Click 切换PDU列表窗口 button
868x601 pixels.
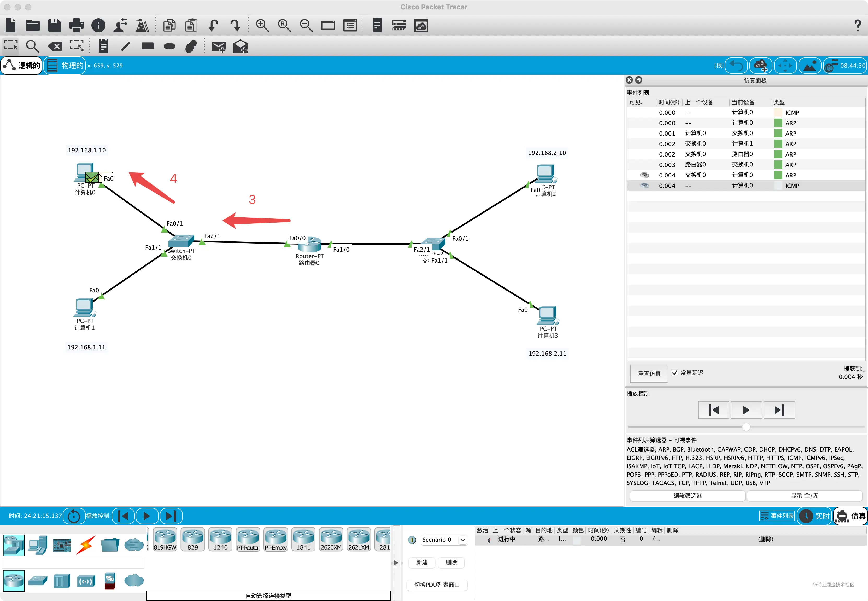tap(437, 585)
